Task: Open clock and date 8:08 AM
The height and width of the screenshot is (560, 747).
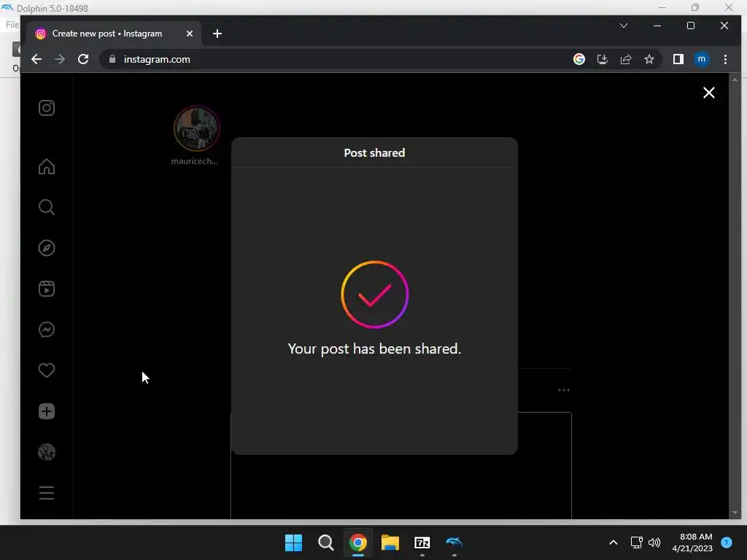Action: [x=692, y=542]
